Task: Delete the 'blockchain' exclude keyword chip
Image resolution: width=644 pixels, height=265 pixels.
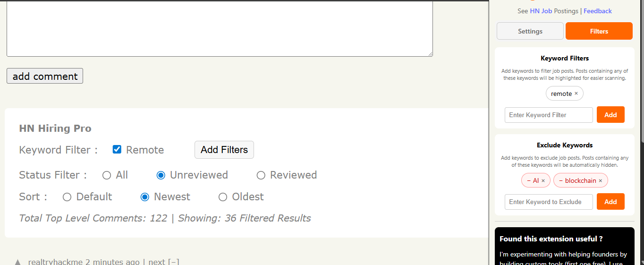Action: tap(601, 180)
